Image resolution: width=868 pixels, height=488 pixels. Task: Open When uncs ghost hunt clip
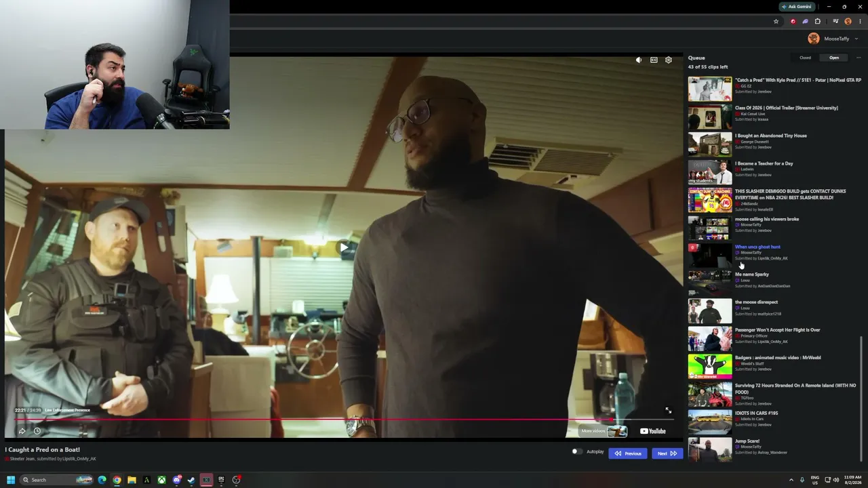757,247
